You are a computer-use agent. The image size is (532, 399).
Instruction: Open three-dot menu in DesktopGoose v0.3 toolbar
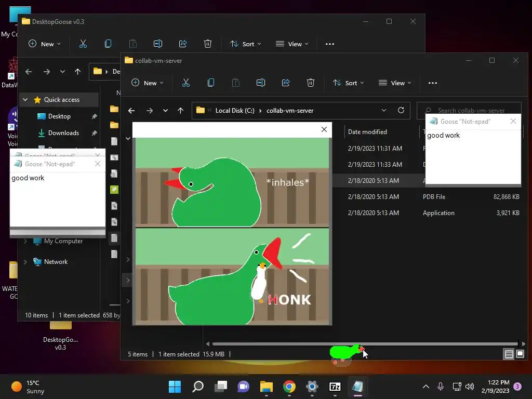[330, 44]
